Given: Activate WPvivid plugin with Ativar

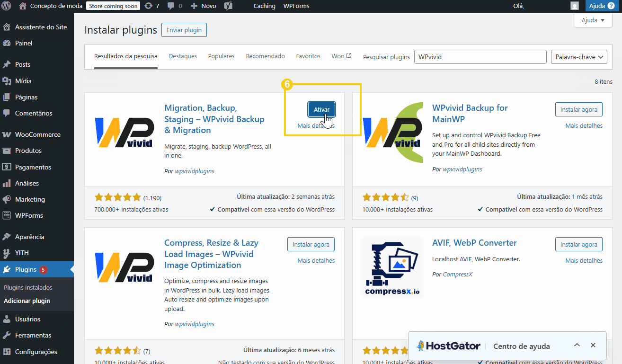Looking at the screenshot, I should point(321,109).
